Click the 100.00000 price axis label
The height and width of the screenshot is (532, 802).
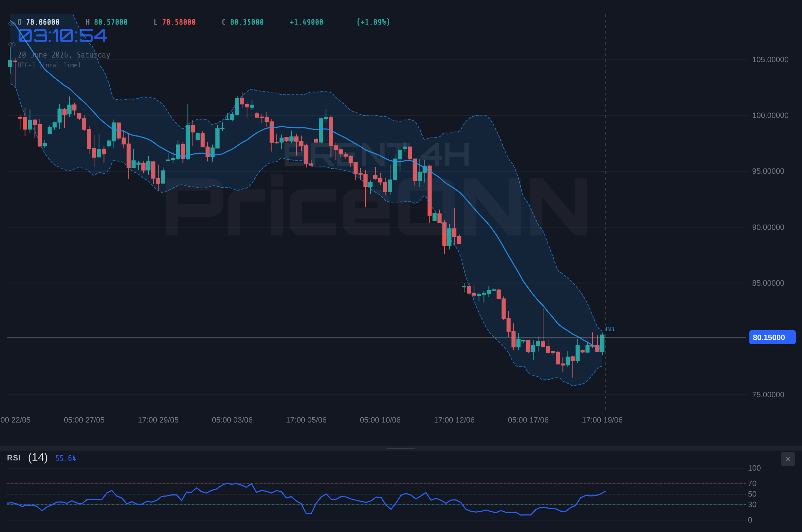tap(770, 115)
